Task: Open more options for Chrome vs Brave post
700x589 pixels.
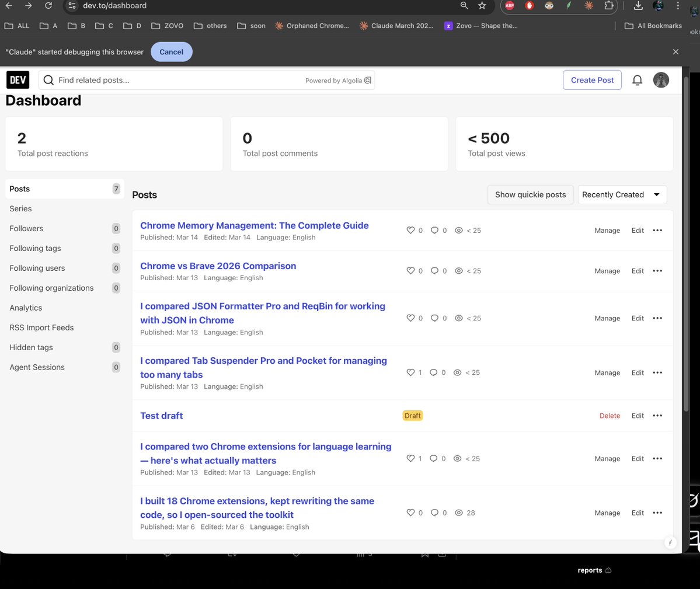Action: pos(657,271)
